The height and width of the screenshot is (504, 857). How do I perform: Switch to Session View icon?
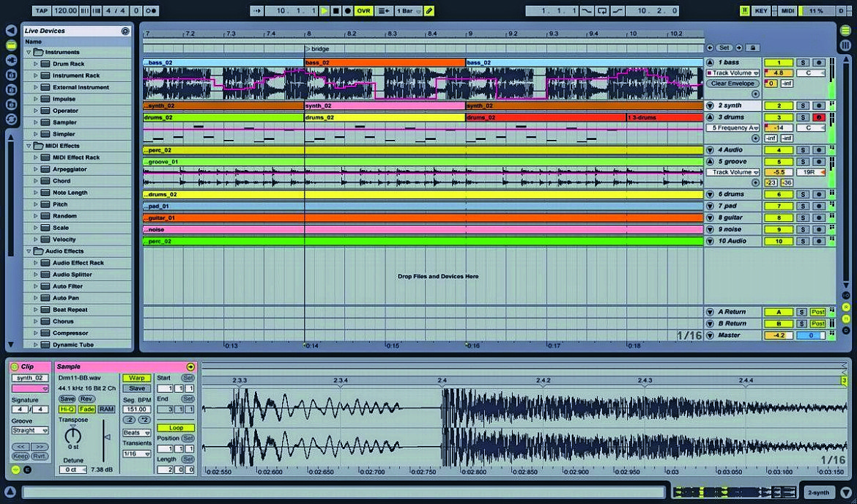tap(845, 45)
